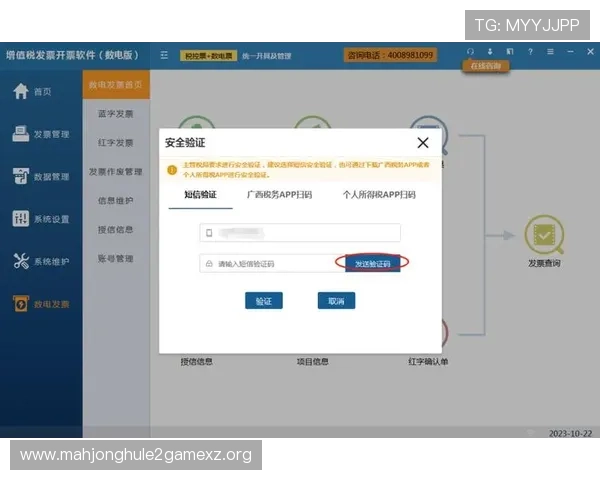The height and width of the screenshot is (480, 600).
Task: Click the 统一开具及管理 header text
Action: point(267,56)
